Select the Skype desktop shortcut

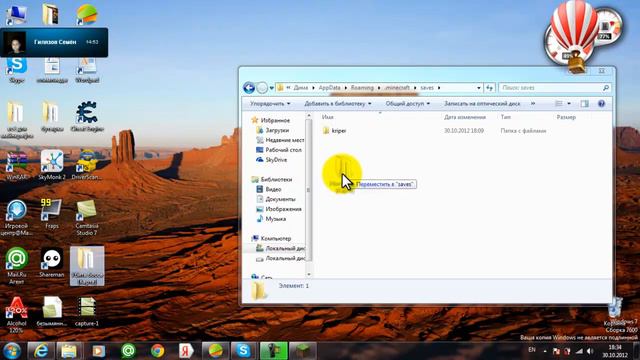[17, 70]
